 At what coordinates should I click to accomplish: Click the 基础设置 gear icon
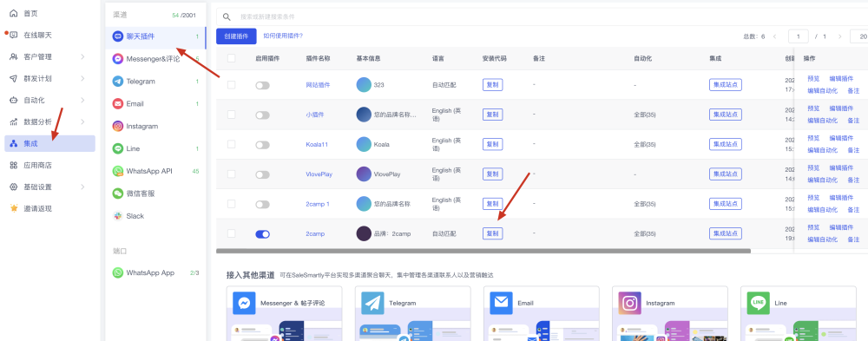[14, 187]
